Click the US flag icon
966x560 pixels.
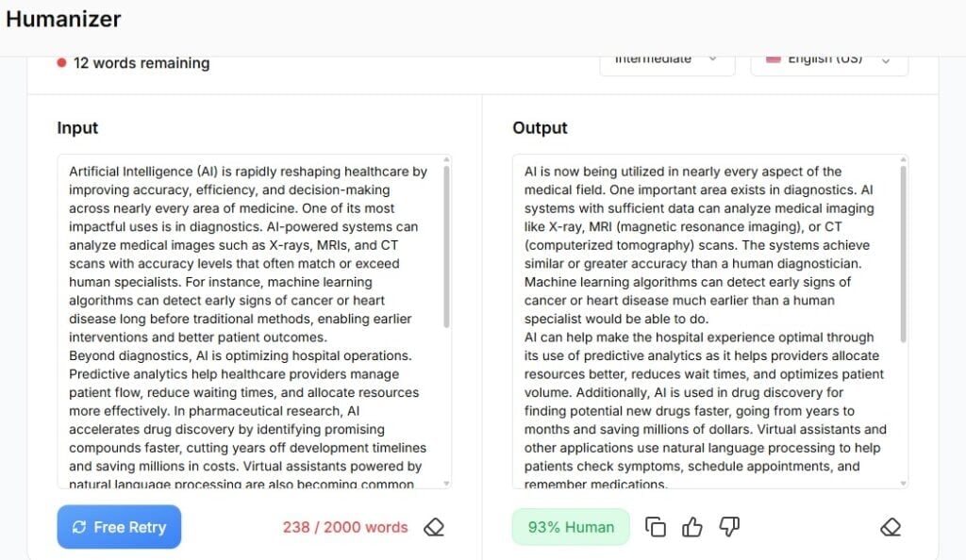click(x=774, y=59)
